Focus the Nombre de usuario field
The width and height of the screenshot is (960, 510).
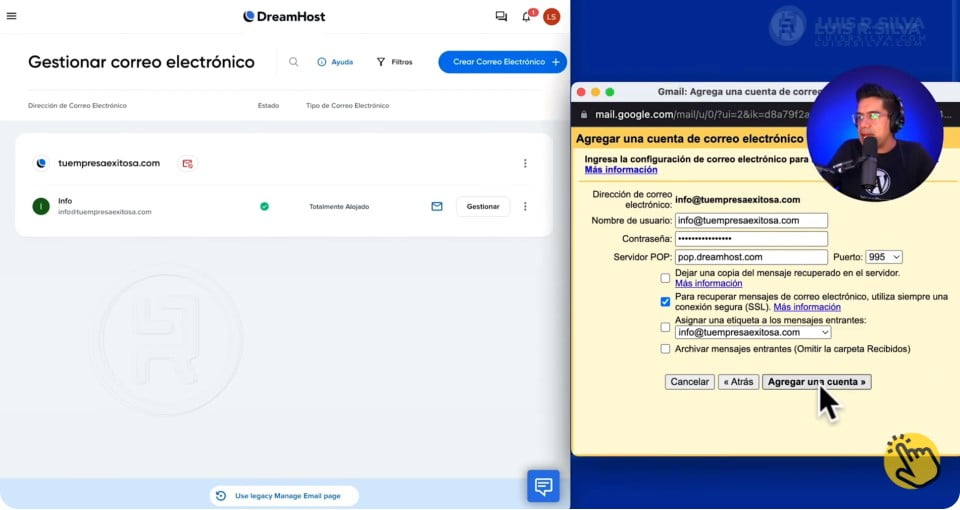click(x=751, y=220)
